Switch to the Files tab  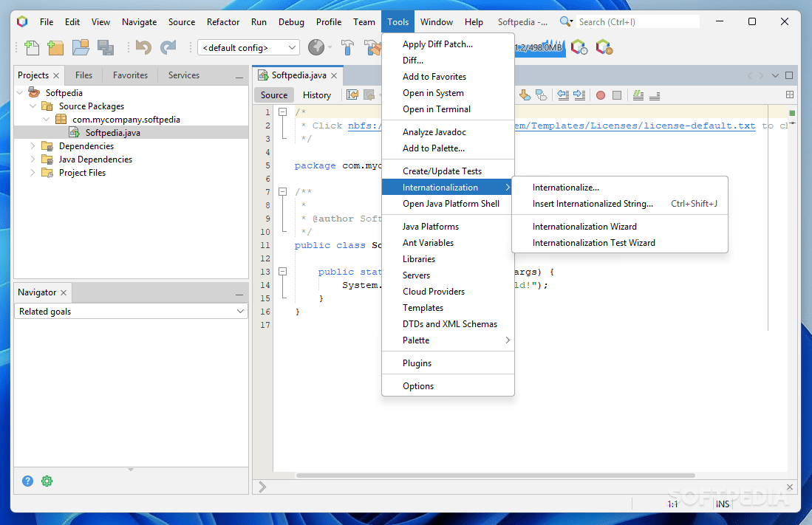pos(84,75)
